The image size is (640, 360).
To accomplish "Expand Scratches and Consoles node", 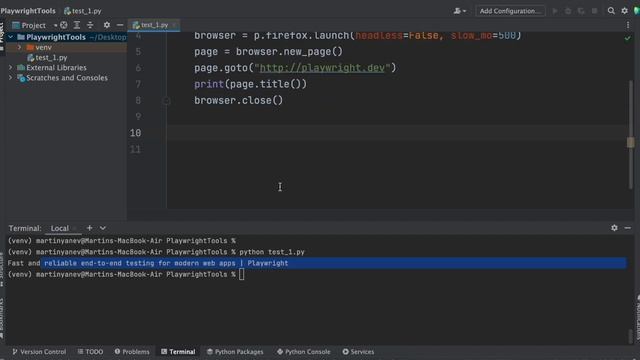I will (11, 78).
